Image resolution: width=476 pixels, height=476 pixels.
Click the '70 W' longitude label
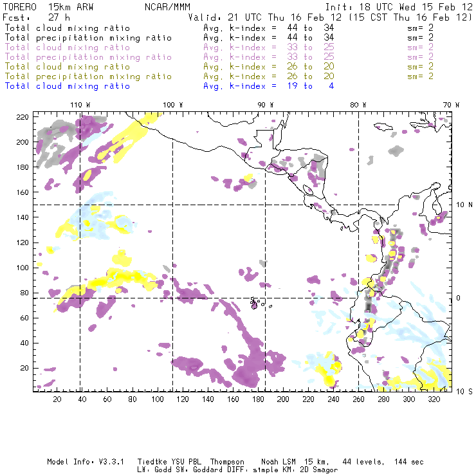point(451,105)
